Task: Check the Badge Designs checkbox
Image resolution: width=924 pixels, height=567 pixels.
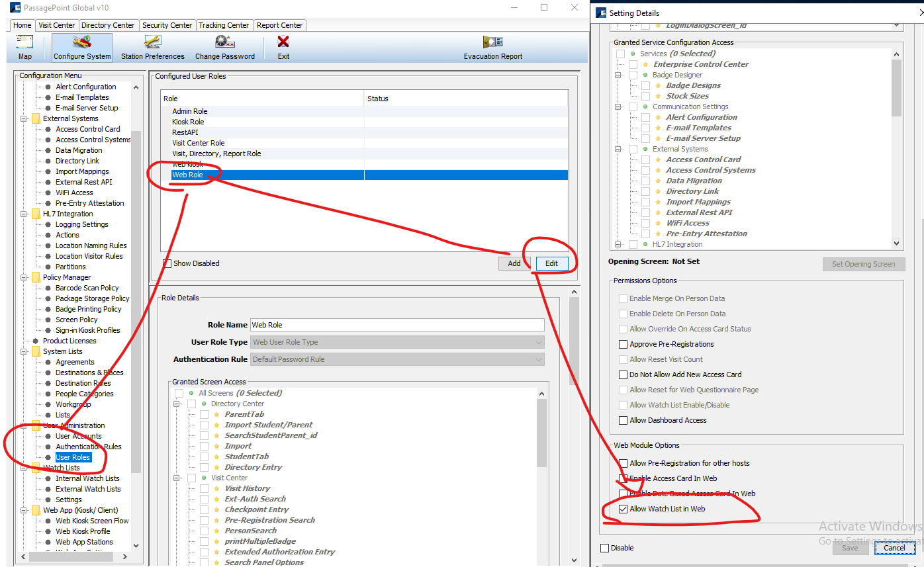Action: pyautogui.click(x=645, y=85)
